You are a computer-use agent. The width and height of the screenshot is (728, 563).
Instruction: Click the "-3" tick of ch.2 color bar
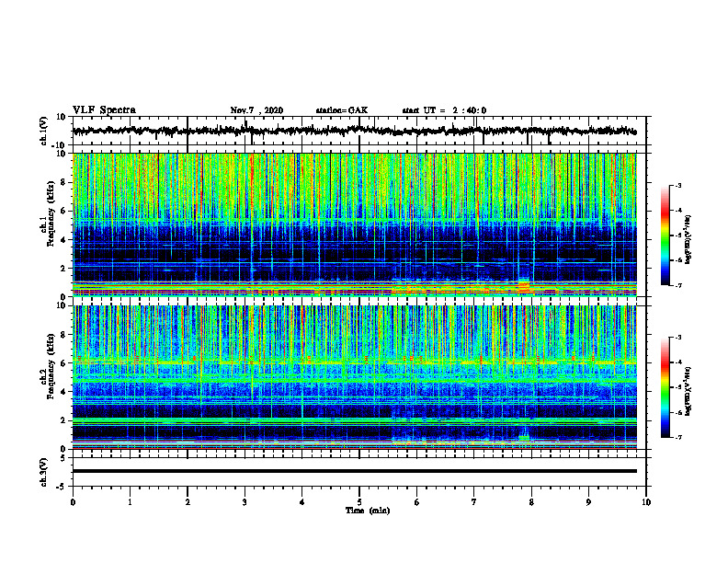(677, 338)
